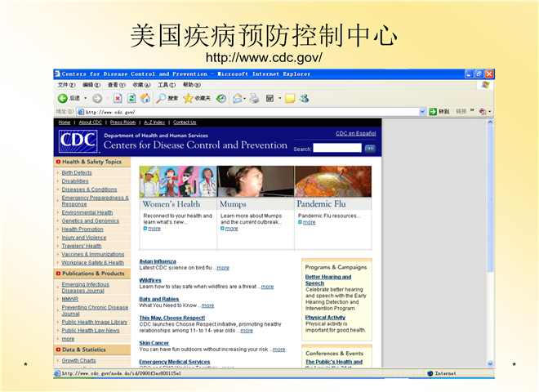This screenshot has width=539, height=392.
Task: Click the CDC logo
Action: pos(78,141)
